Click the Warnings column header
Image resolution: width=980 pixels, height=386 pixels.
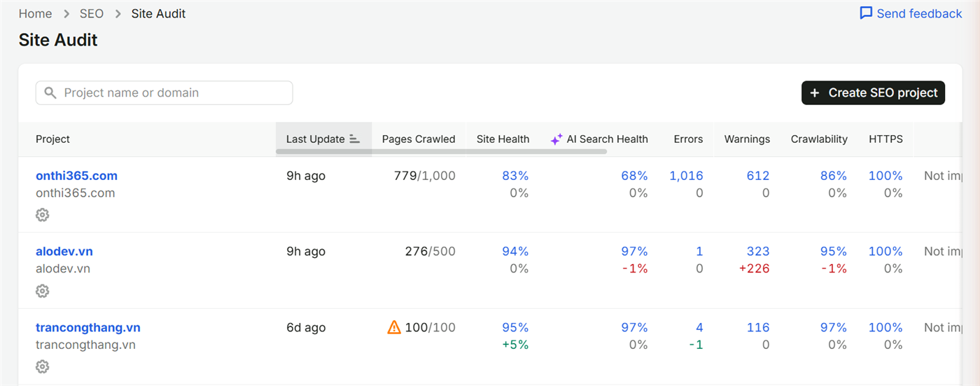click(747, 139)
